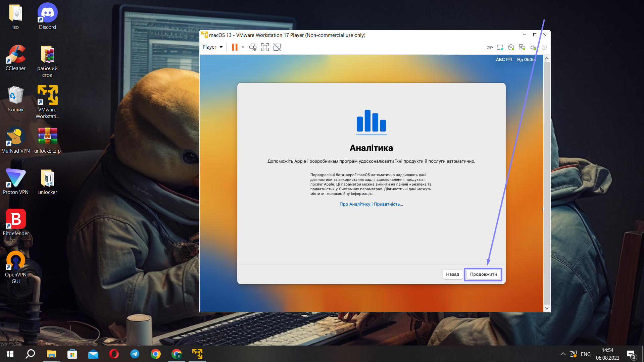Send Ctrl+Alt+Del to the VM
Screen dimensions: 644x362
tap(253, 47)
